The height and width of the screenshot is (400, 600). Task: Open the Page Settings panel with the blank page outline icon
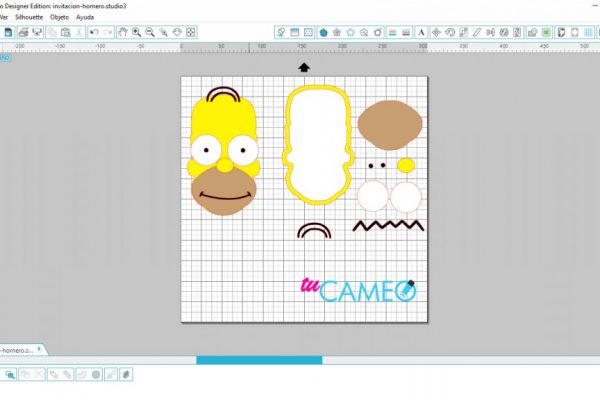(x=575, y=33)
